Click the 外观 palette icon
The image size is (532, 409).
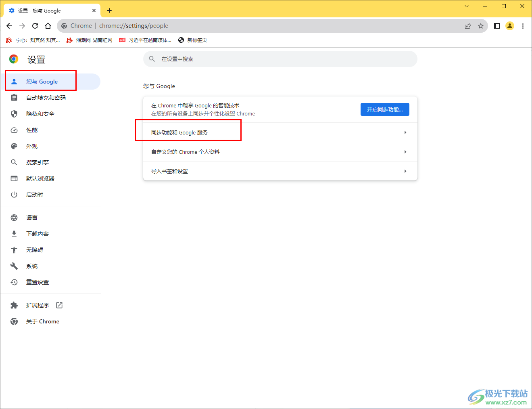[14, 146]
